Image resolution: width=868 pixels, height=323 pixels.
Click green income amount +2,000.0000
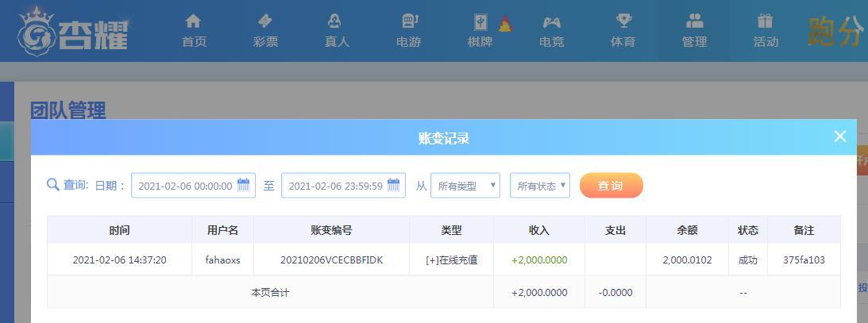click(x=539, y=260)
